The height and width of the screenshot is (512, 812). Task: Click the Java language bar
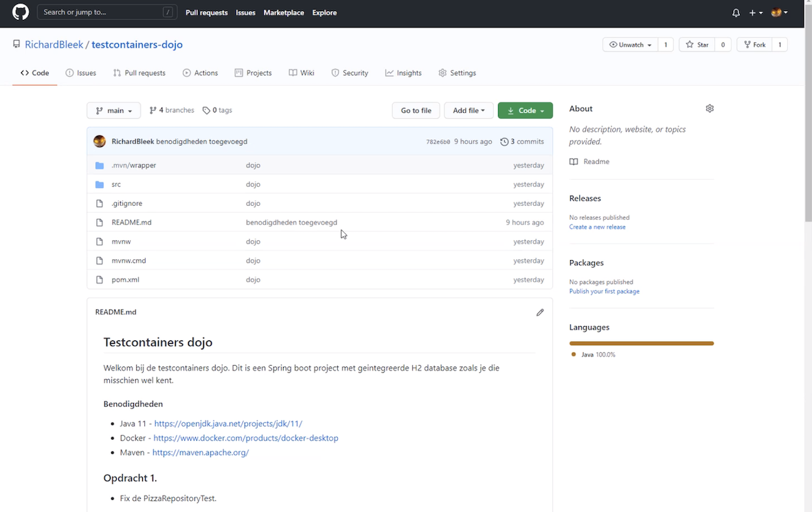click(x=642, y=343)
